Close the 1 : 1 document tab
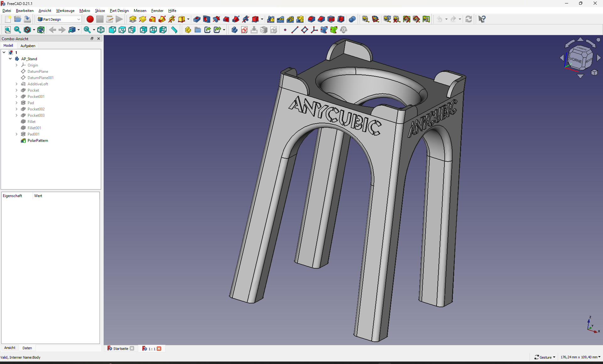 [x=159, y=349]
